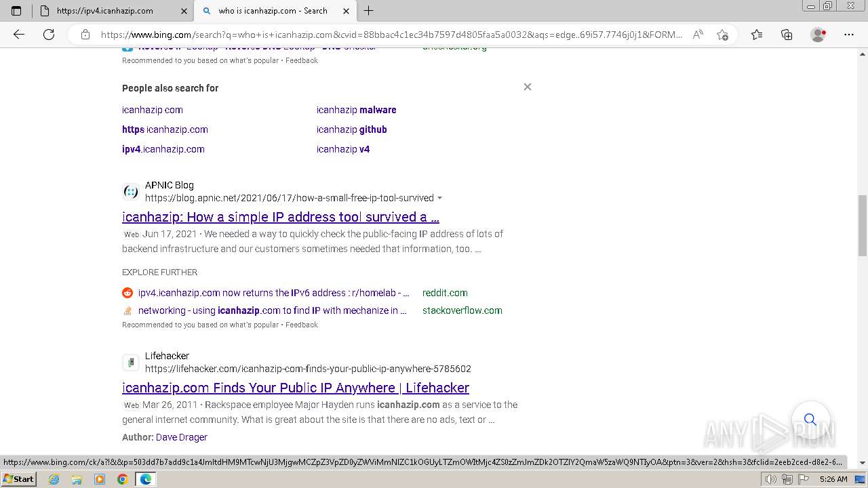This screenshot has width=868, height=488.
Task: Open Chrome from the taskbar
Action: click(122, 479)
